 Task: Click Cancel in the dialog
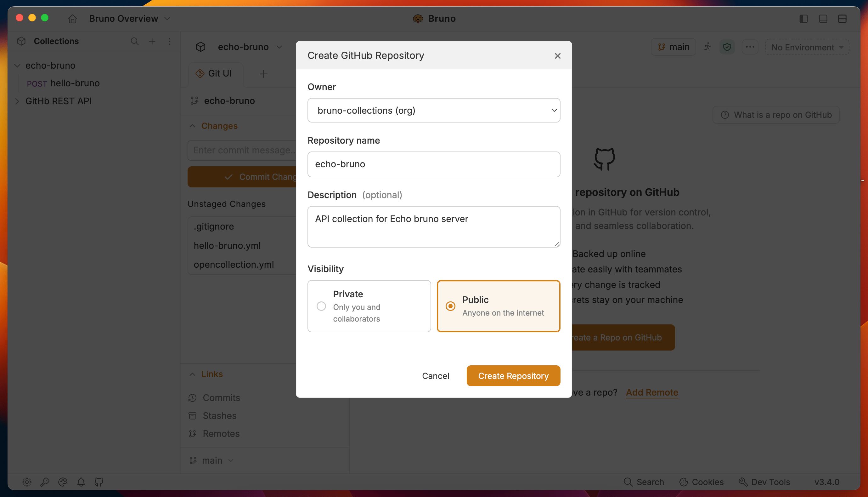pos(436,376)
